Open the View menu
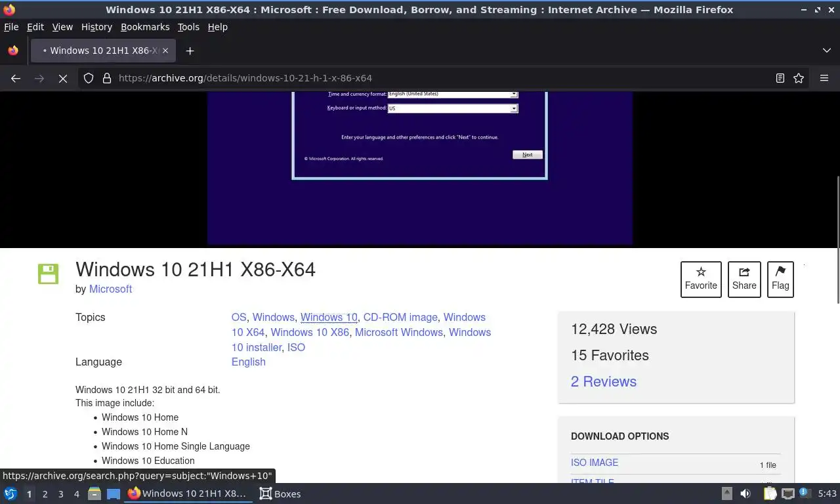Viewport: 840px width, 504px height. [62, 27]
